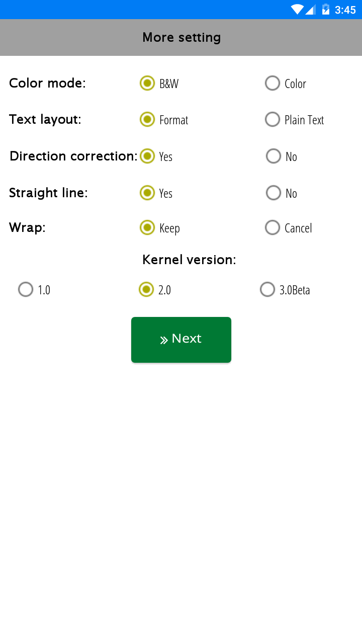Image resolution: width=362 pixels, height=644 pixels.
Task: Pick Kernel version 1.0
Action: (x=25, y=289)
